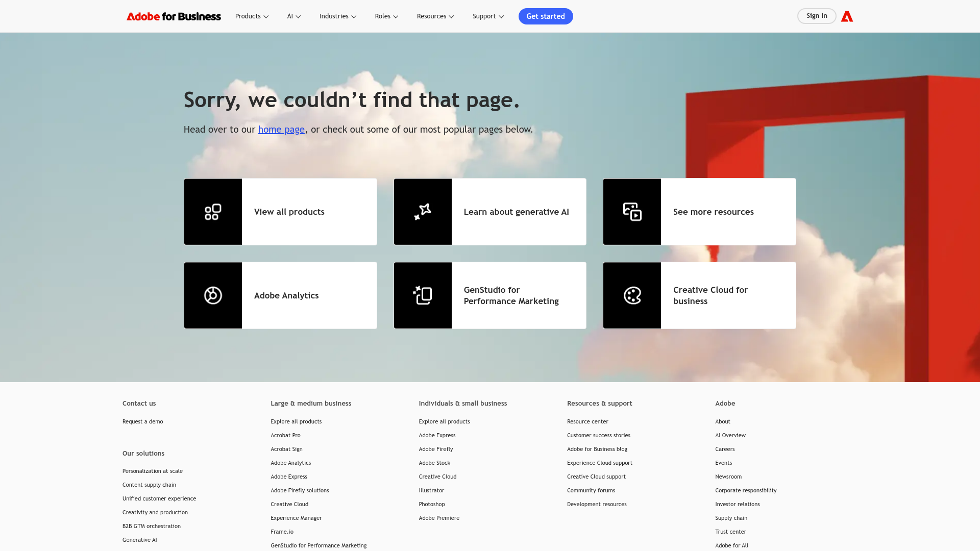Image resolution: width=980 pixels, height=551 pixels.
Task: Expand the Industries dropdown
Action: click(337, 16)
